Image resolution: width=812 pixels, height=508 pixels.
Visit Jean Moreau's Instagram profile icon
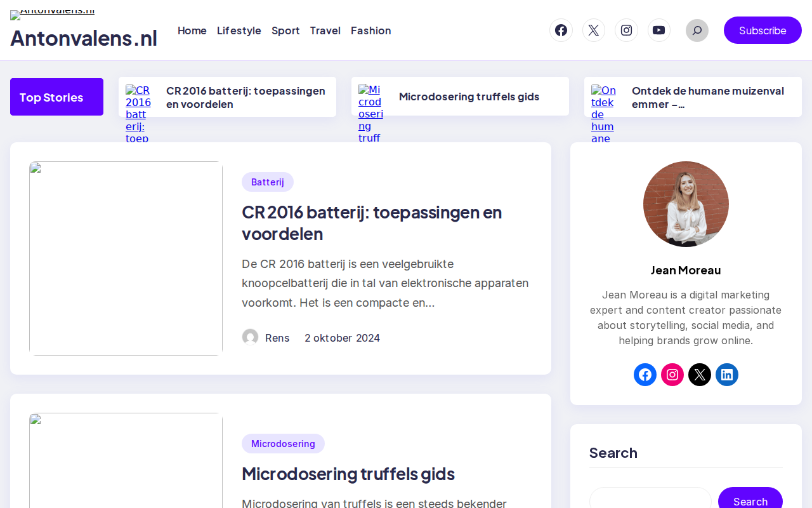point(672,375)
